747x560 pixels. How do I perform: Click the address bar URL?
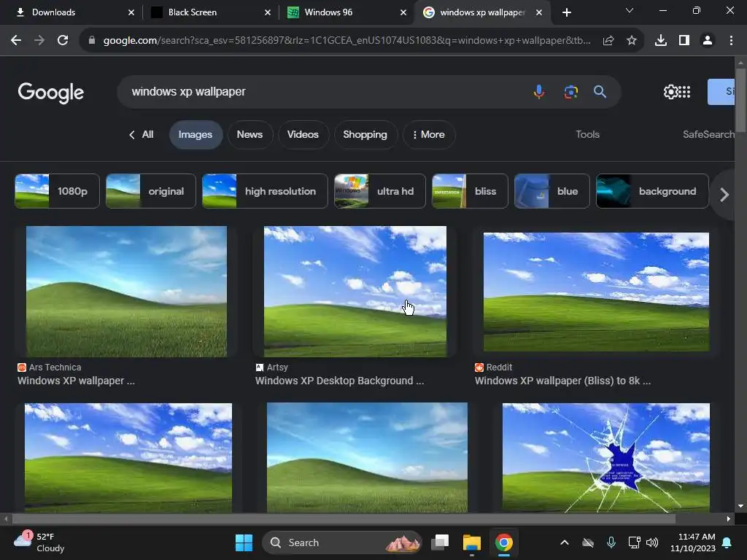click(x=347, y=41)
